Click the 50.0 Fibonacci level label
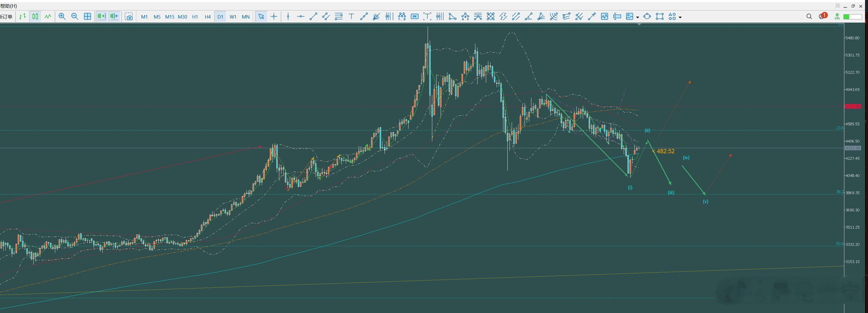Screen dimensions: 868x313 [x=840, y=244]
